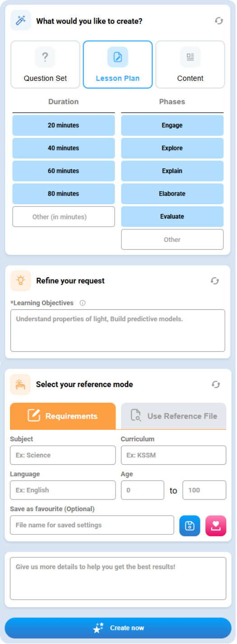Focus the Subject input field
237x644 pixels.
coord(63,455)
